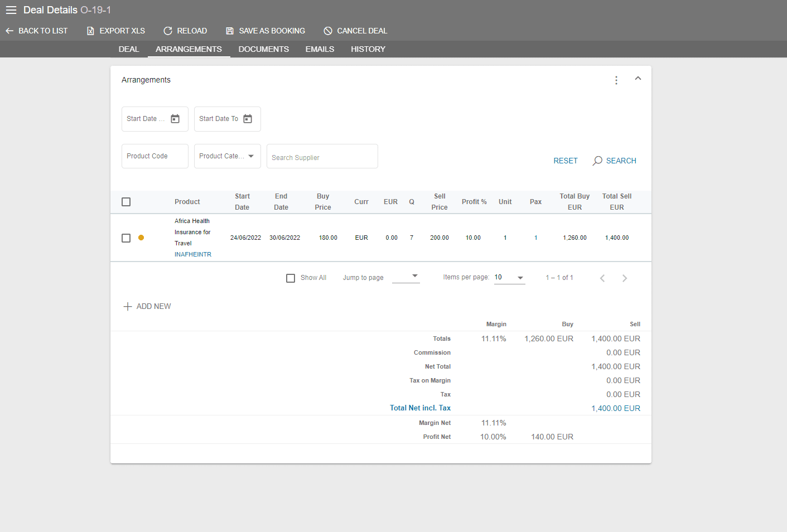Export deal to XLS
This screenshot has width=787, height=532.
(116, 31)
